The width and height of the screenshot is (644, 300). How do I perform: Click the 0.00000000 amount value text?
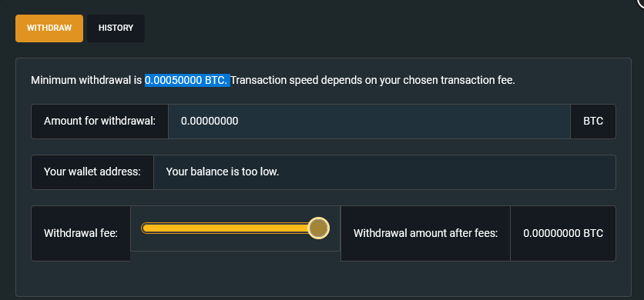tap(210, 122)
